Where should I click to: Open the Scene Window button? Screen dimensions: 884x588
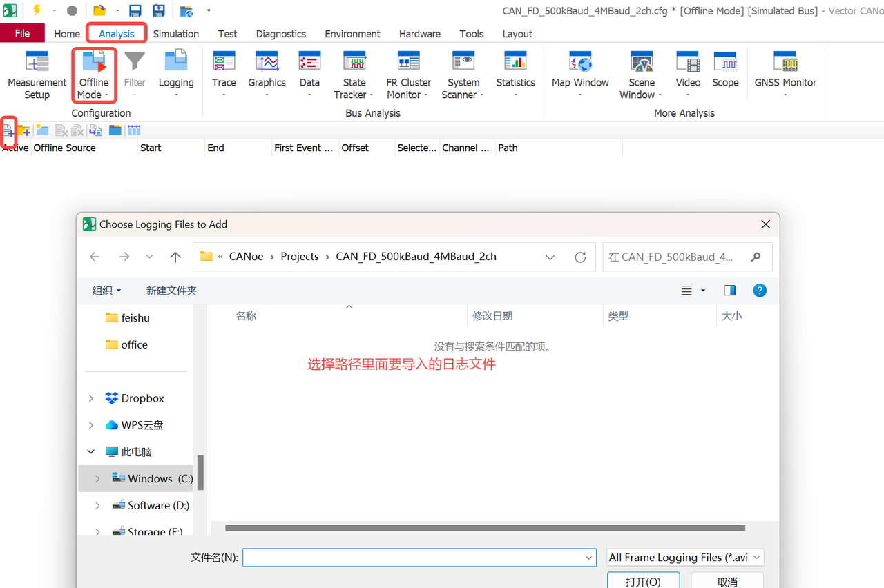pos(642,75)
